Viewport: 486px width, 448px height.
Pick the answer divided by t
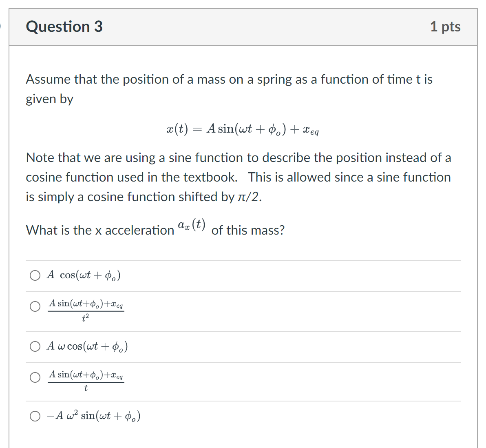pos(35,377)
